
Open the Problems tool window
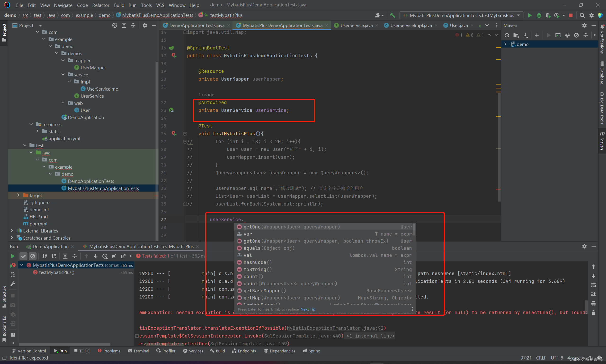click(109, 351)
